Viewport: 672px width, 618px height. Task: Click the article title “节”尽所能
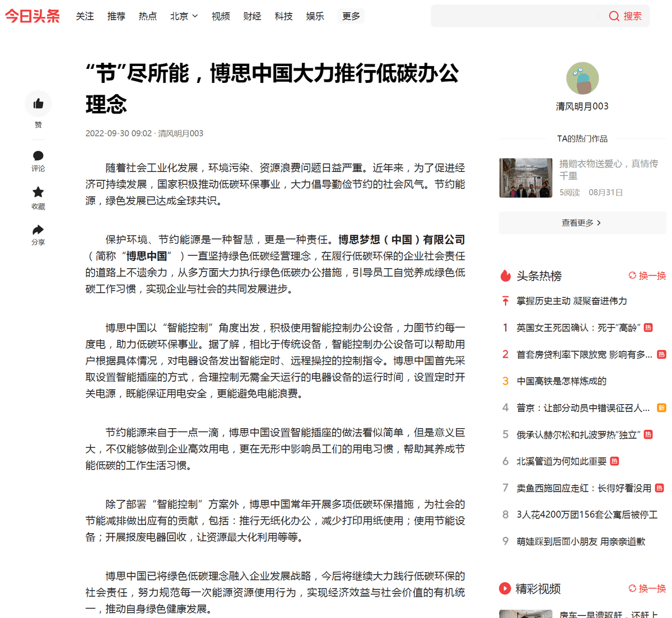point(273,88)
